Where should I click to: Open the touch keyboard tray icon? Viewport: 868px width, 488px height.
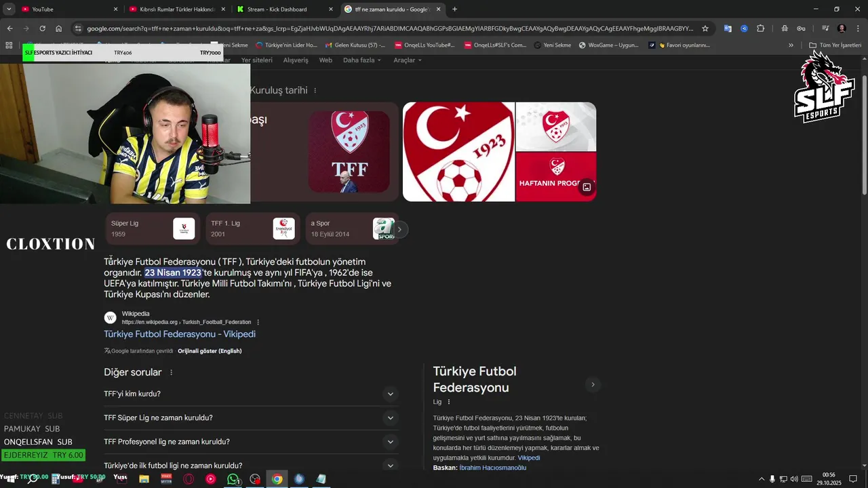pos(807,479)
